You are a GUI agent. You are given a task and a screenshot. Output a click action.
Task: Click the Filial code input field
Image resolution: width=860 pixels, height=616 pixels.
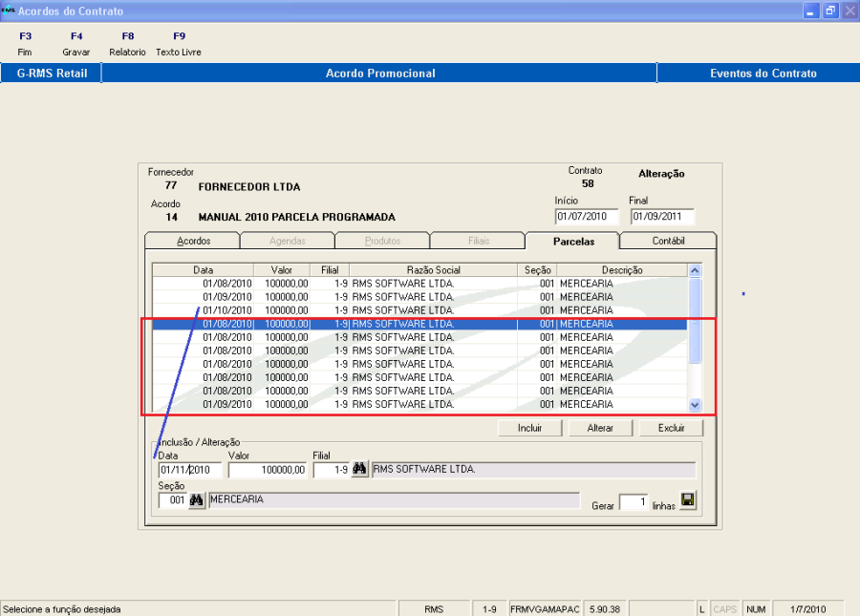pos(332,470)
